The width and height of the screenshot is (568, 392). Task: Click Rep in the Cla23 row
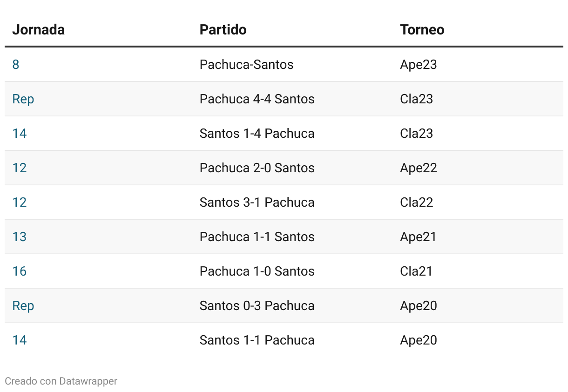[23, 99]
